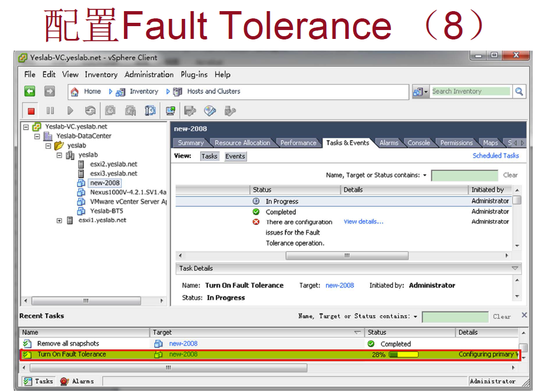Image resolution: width=535 pixels, height=392 pixels.
Task: Switch to the Performance tab
Action: (298, 143)
